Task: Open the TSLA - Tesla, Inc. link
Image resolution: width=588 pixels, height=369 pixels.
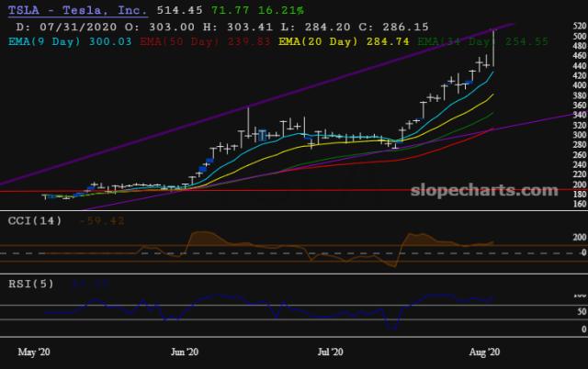Action: pos(77,10)
